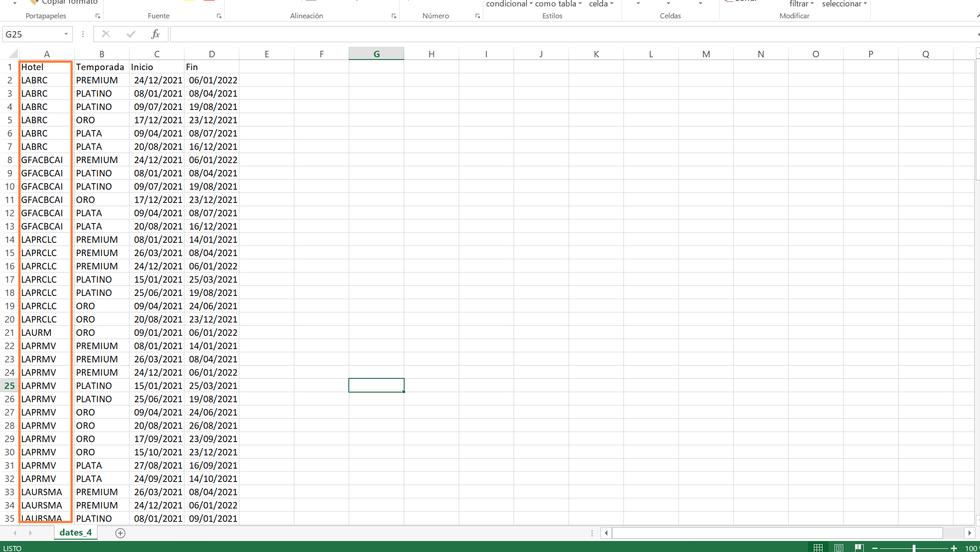Add a new sheet with plus icon
Viewport: 980px width, 552px height.
pos(120,533)
